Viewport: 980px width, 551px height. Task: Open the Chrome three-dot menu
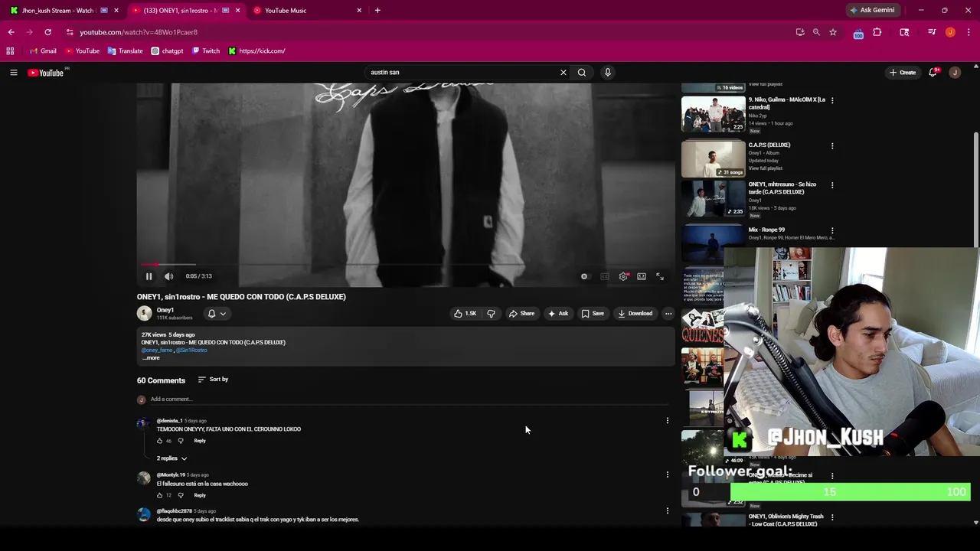[x=969, y=32]
